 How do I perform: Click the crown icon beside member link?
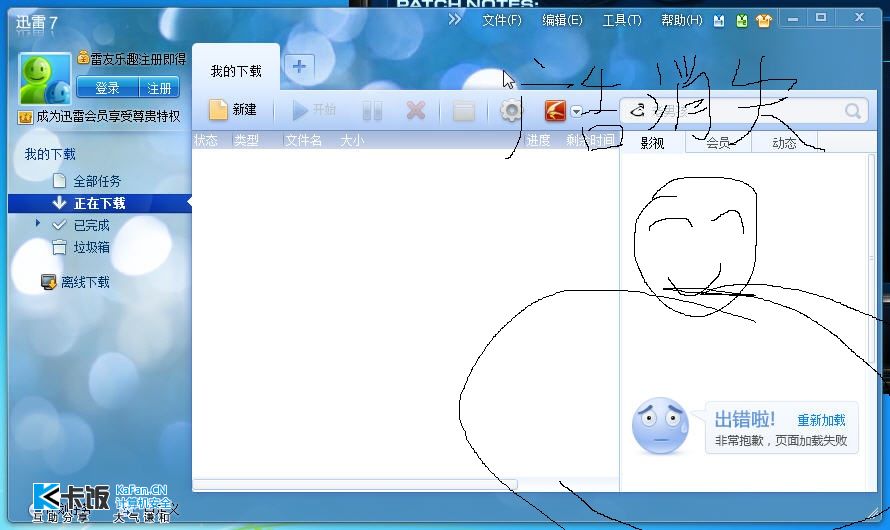coord(26,117)
